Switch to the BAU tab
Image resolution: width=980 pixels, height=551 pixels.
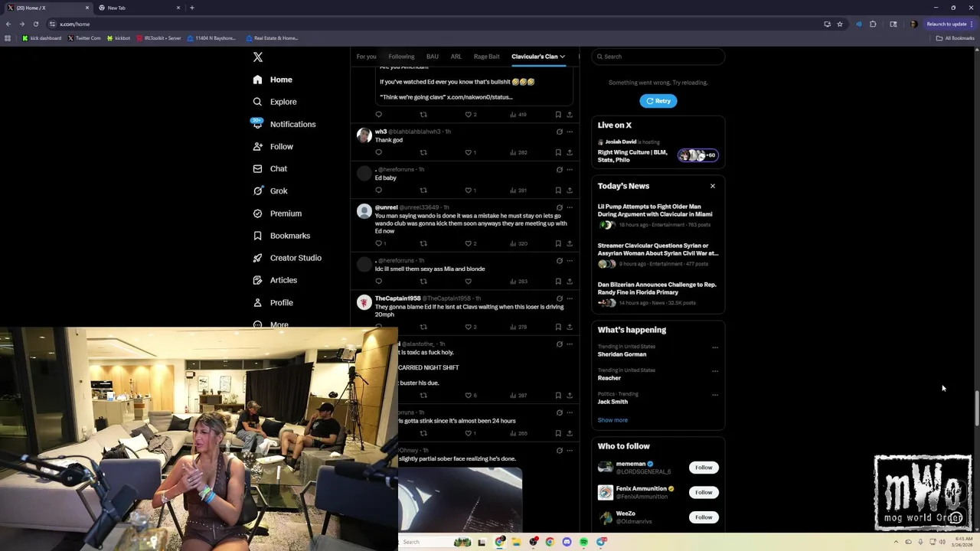(433, 57)
